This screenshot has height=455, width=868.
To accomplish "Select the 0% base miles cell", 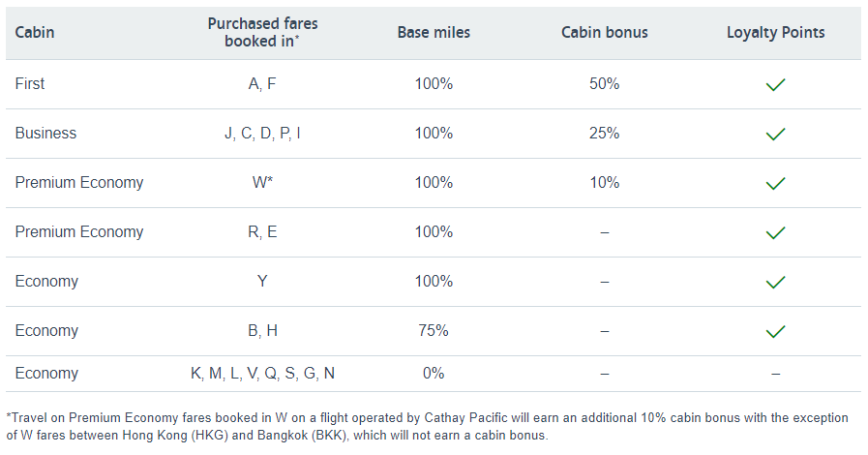I will point(434,373).
